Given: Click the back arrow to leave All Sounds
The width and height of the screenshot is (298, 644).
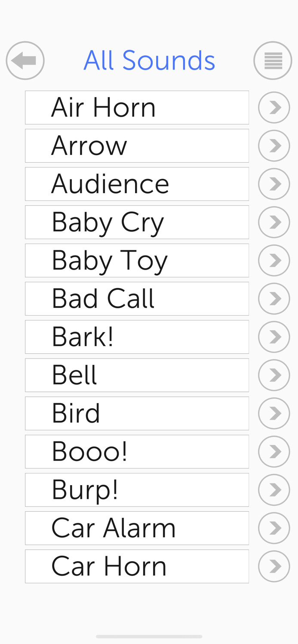Looking at the screenshot, I should click(25, 61).
